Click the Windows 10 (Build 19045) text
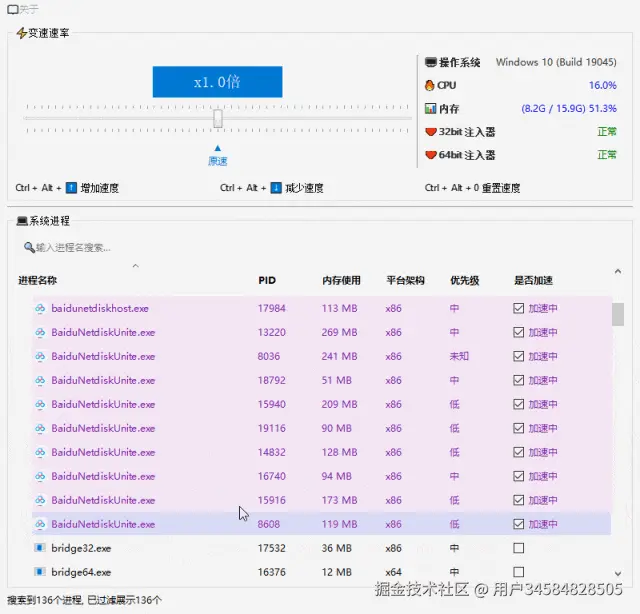This screenshot has width=640, height=614. coord(556,62)
